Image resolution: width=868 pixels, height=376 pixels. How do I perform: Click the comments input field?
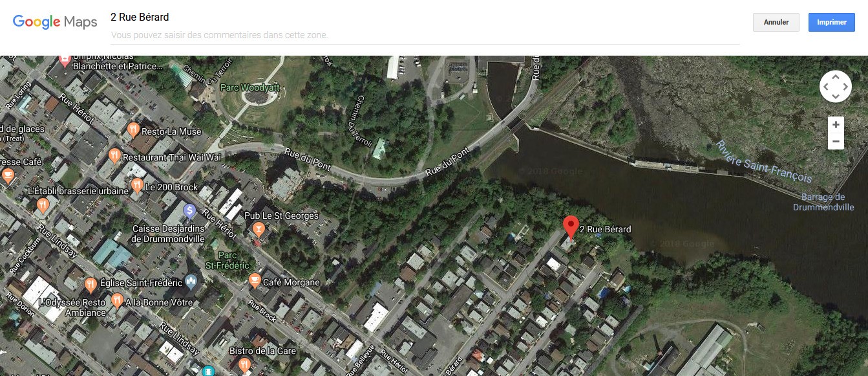(425, 35)
